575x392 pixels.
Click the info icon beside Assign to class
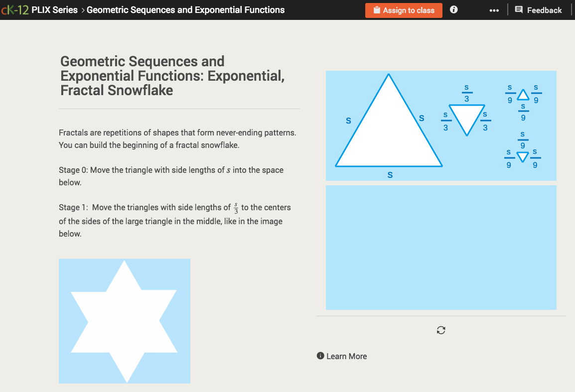tap(453, 9)
